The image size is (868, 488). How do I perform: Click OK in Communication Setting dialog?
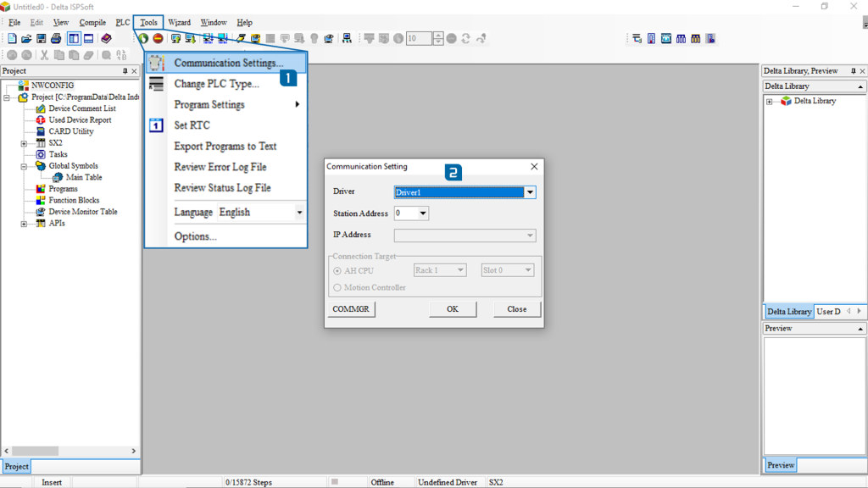[x=453, y=309]
